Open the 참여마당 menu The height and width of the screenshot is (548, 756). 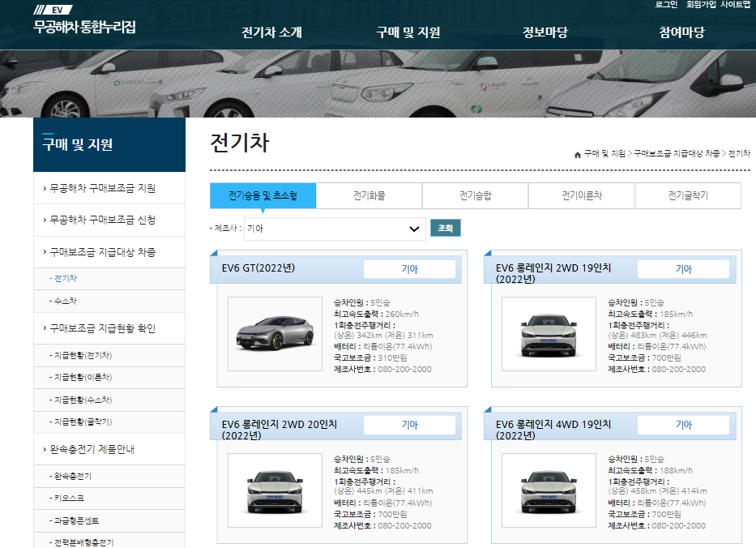681,32
